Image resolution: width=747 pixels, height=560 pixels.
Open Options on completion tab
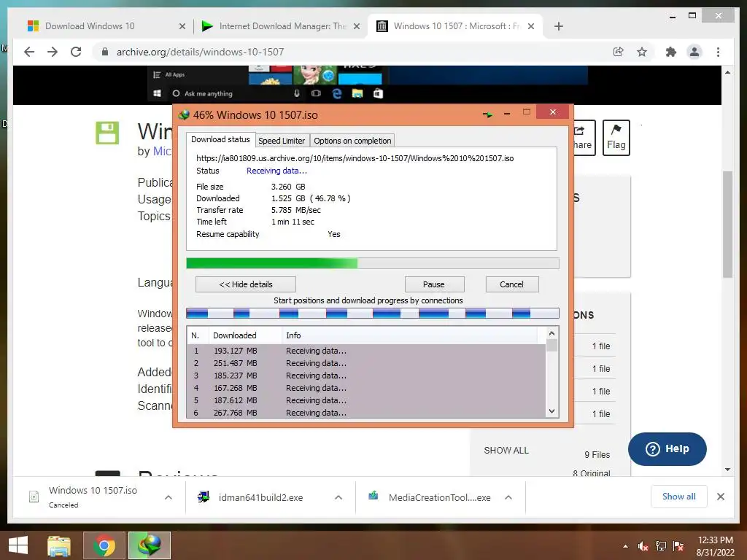[352, 141]
